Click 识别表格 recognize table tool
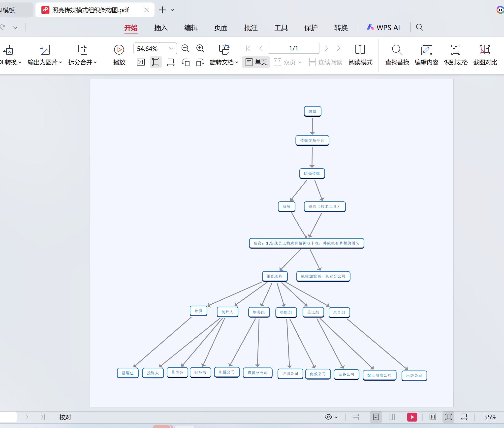504x428 pixels. pyautogui.click(x=456, y=55)
